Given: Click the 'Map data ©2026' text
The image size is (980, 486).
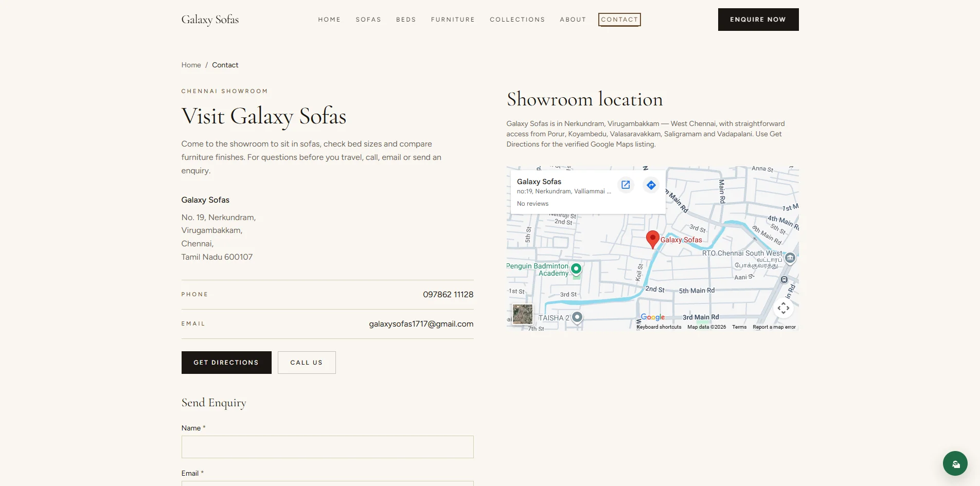Looking at the screenshot, I should pos(707,327).
